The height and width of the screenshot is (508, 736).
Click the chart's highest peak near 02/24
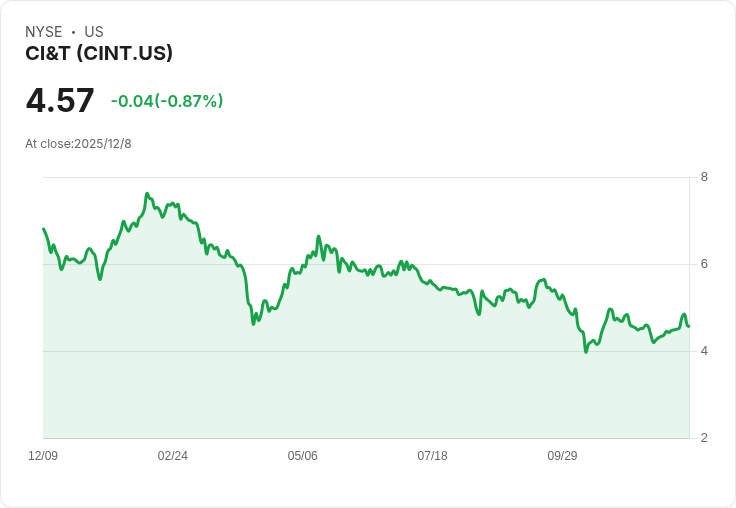tap(147, 193)
